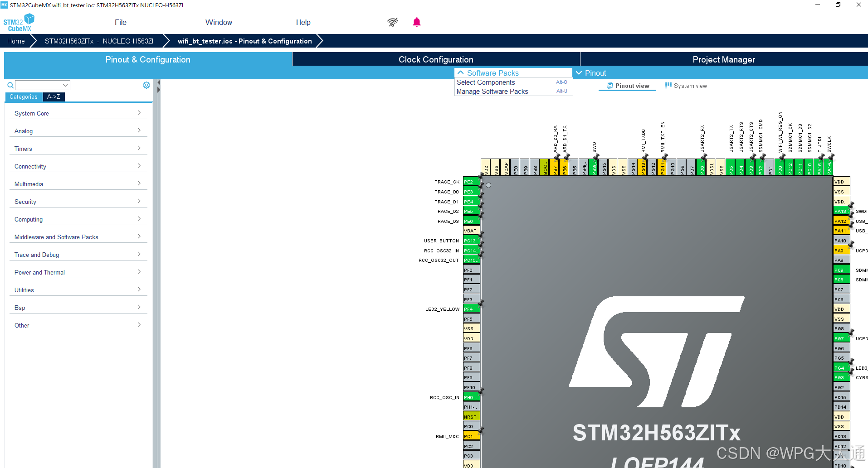
Task: Click wifi_bt_tester.ioc breadcrumb
Action: click(244, 41)
